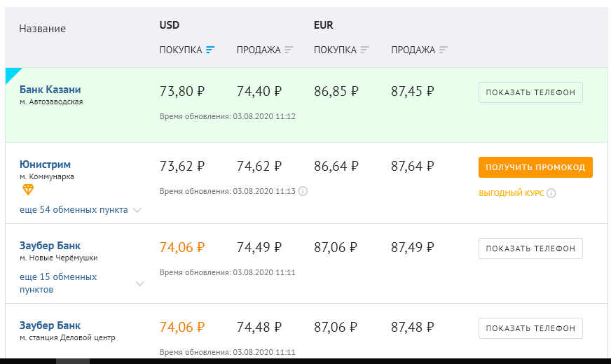Click the USD Покупка column header

tap(180, 50)
